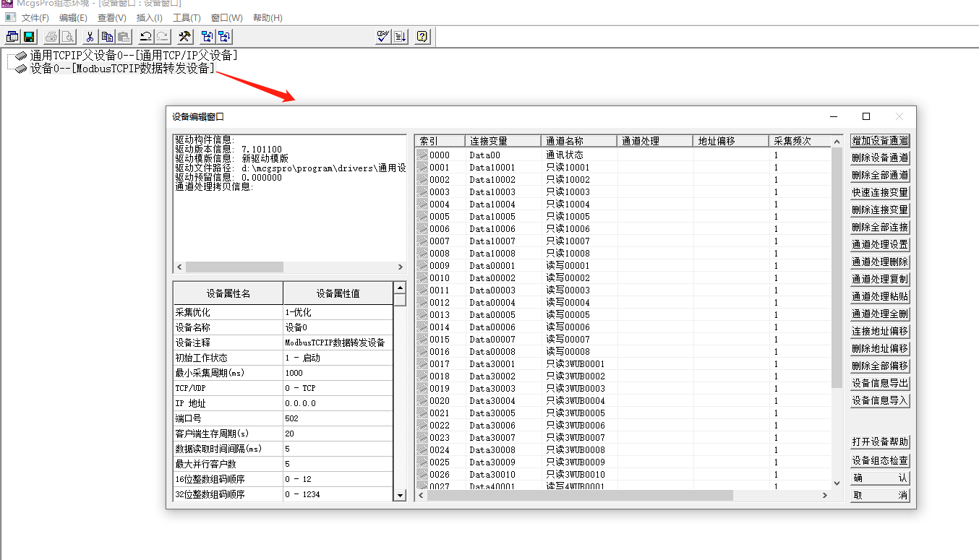Click the 端口号 value field 502
Image resolution: width=979 pixels, height=560 pixels.
coord(338,418)
